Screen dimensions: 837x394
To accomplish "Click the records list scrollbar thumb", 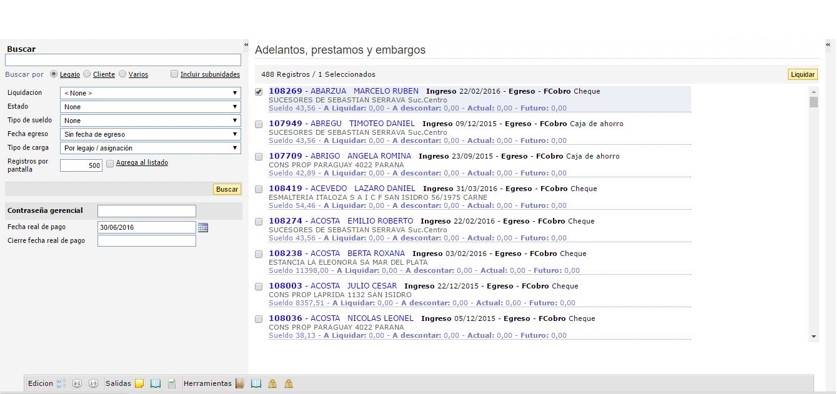I will pos(814,102).
